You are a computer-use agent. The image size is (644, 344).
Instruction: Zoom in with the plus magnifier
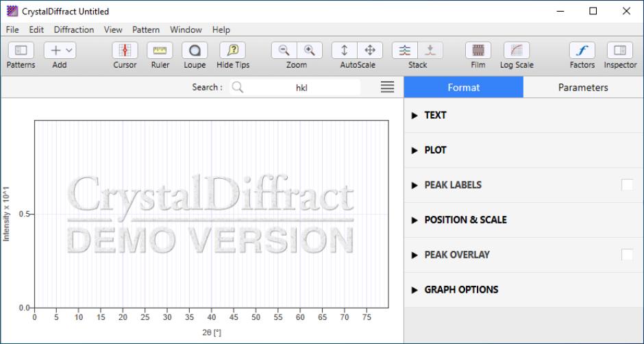coord(309,51)
